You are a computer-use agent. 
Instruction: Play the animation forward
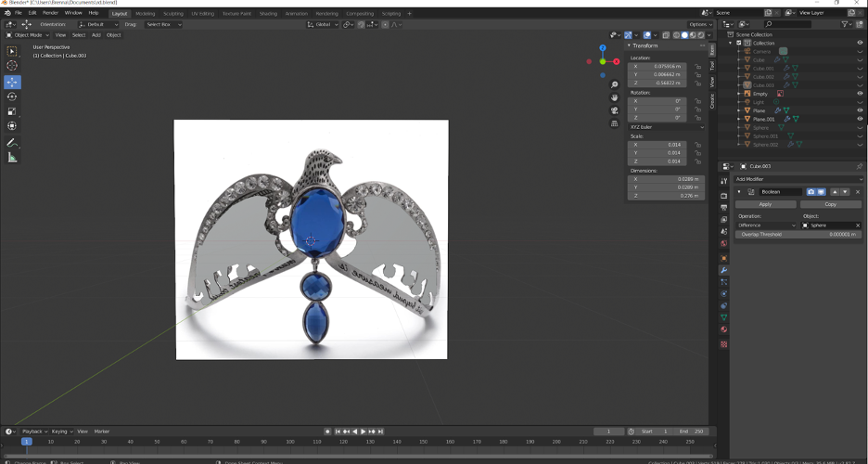364,432
